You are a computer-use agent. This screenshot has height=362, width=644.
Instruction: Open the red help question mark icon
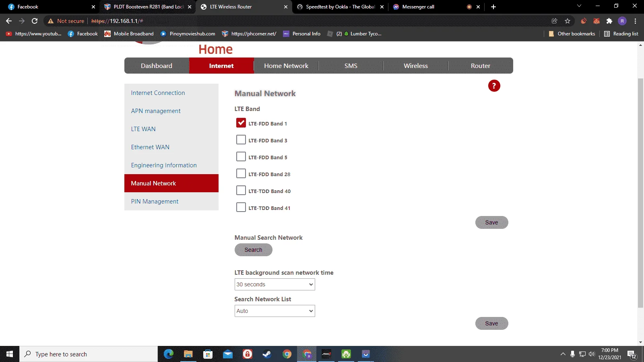pyautogui.click(x=494, y=86)
